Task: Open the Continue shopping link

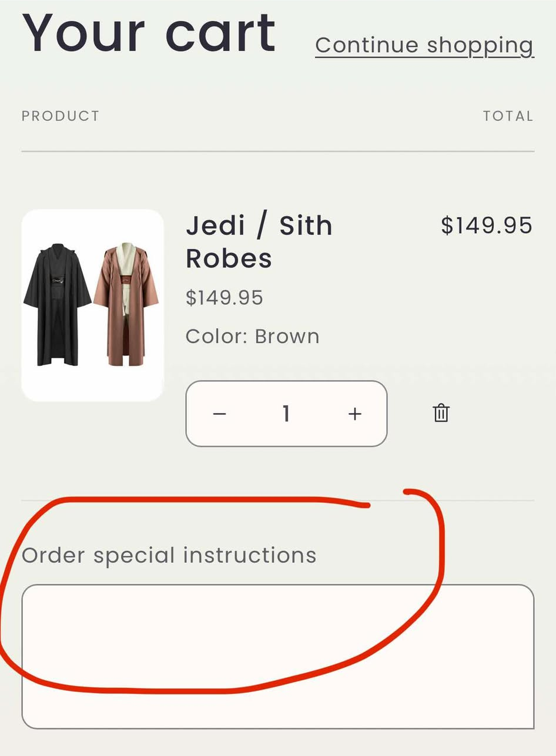Action: [424, 45]
